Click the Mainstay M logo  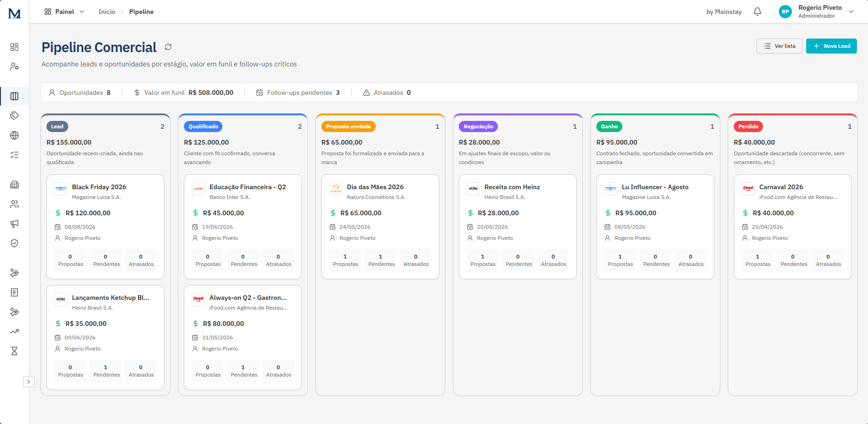tap(14, 13)
